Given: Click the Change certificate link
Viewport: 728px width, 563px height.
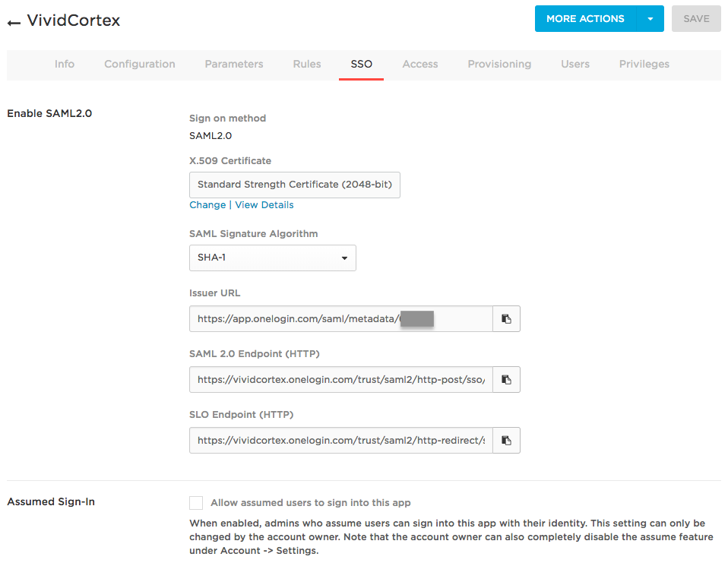Looking at the screenshot, I should [x=207, y=204].
